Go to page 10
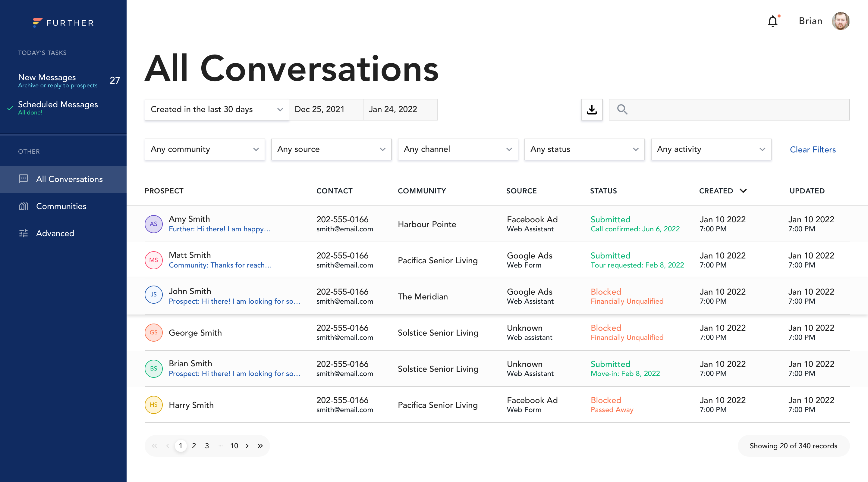868x482 pixels. pos(234,446)
